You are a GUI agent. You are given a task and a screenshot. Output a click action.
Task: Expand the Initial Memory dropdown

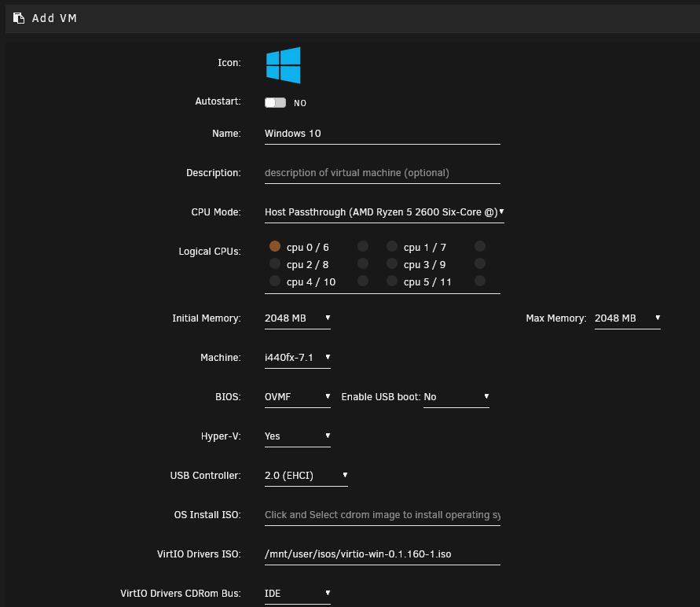(x=297, y=318)
